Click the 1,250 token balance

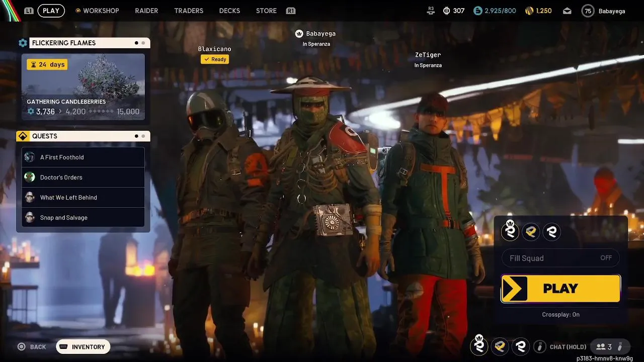click(x=544, y=11)
